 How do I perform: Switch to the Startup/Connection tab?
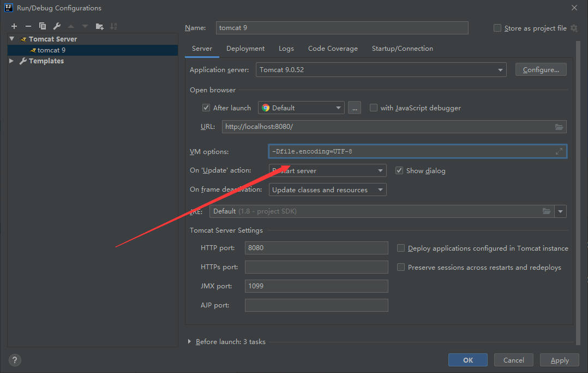coord(403,49)
